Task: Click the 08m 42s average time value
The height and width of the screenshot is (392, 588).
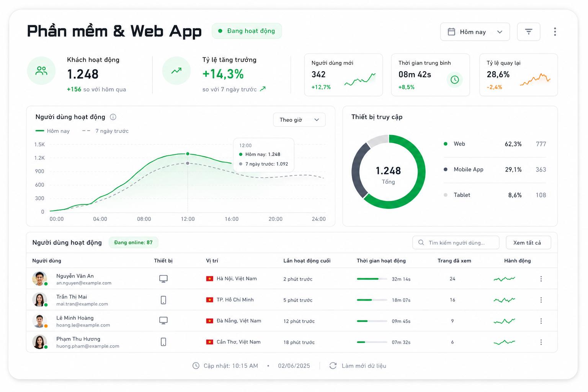Action: coord(415,75)
